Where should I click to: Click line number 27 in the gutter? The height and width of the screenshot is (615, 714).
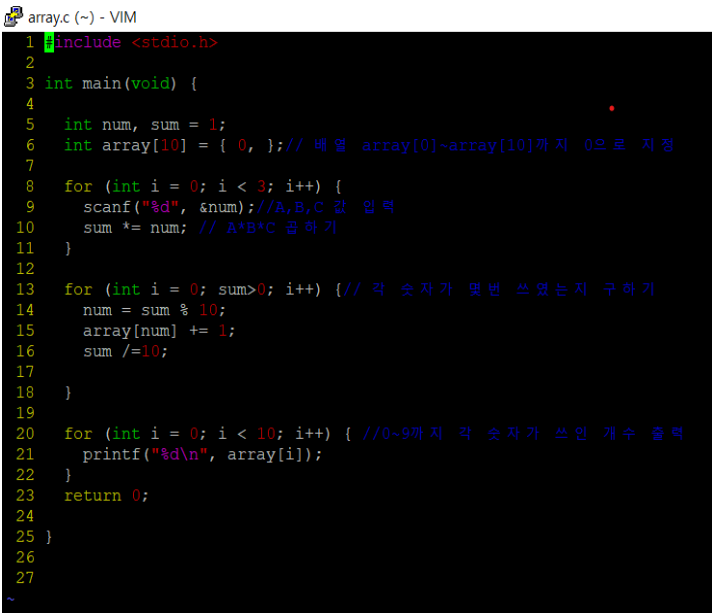click(25, 578)
